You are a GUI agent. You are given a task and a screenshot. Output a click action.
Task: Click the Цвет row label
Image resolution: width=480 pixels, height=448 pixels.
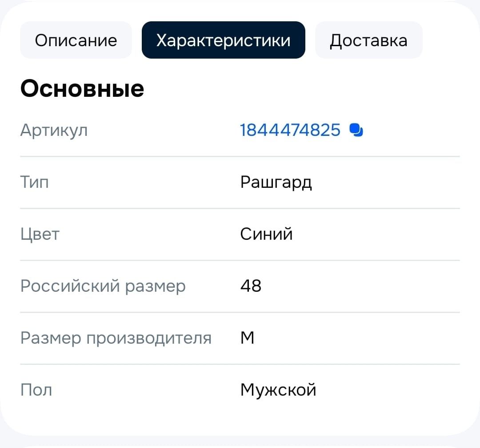pos(40,234)
